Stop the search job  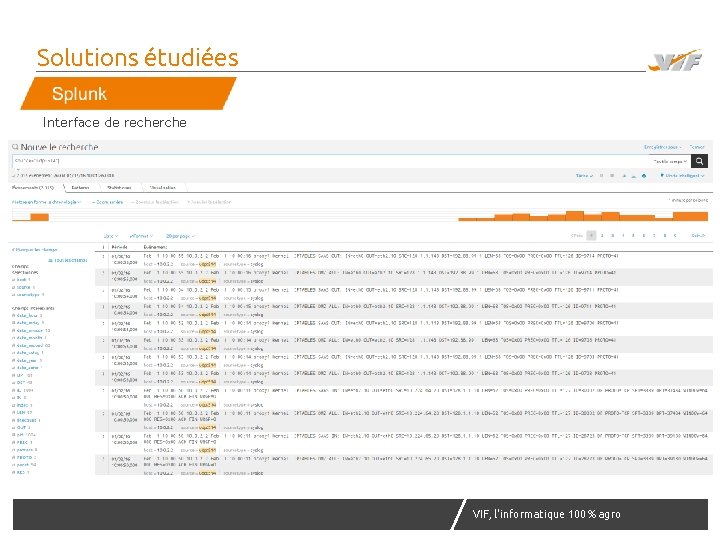coord(612,175)
